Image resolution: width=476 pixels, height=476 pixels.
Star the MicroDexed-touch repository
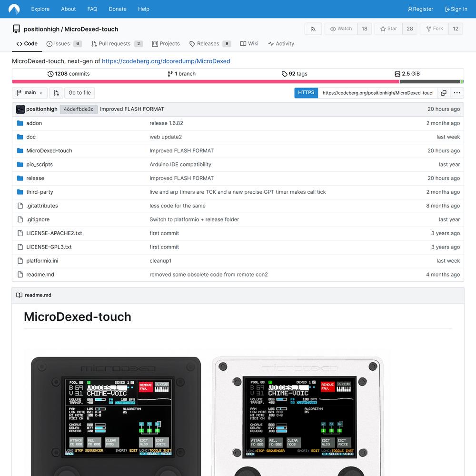pyautogui.click(x=388, y=29)
